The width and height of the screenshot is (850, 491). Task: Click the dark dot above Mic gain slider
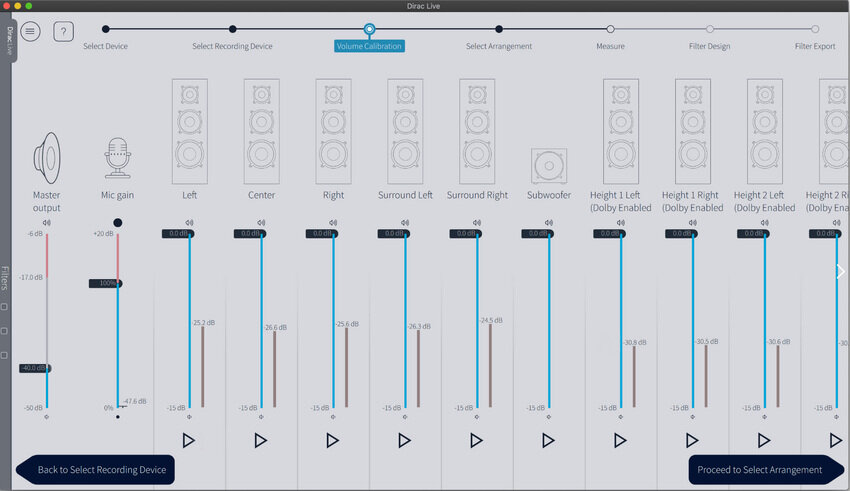[118, 223]
